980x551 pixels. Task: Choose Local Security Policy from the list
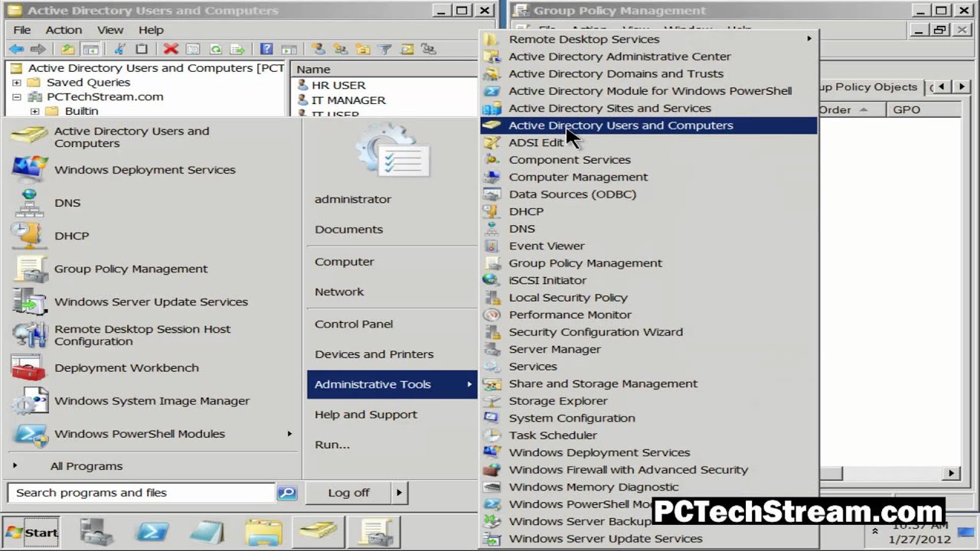click(648, 298)
